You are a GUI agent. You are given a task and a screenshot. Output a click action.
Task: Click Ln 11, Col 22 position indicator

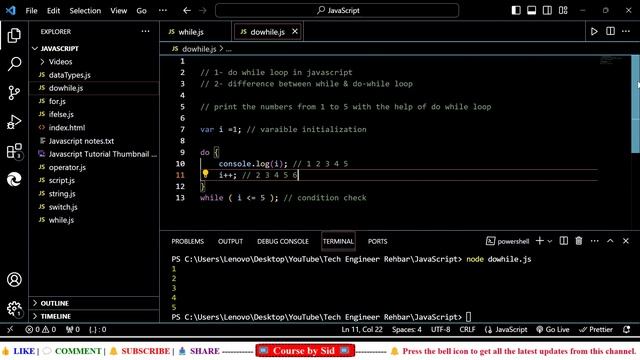pyautogui.click(x=362, y=329)
